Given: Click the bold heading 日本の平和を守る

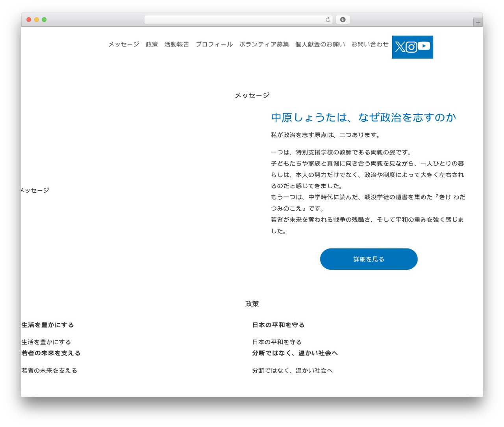Looking at the screenshot, I should [x=278, y=325].
